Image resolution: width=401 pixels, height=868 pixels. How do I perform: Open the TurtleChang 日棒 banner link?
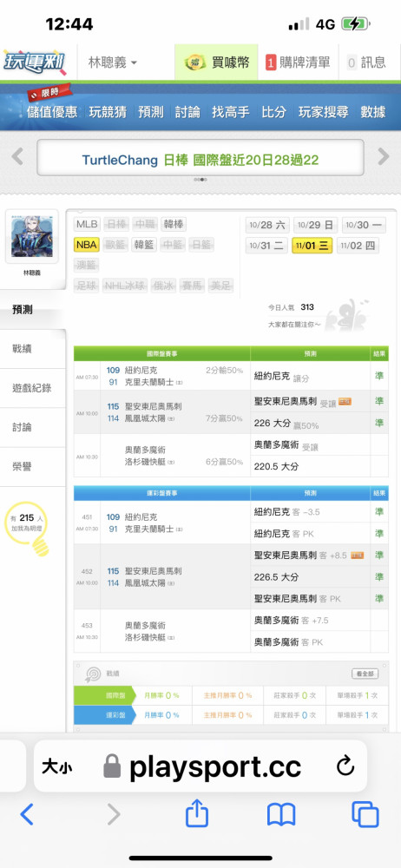(x=200, y=160)
